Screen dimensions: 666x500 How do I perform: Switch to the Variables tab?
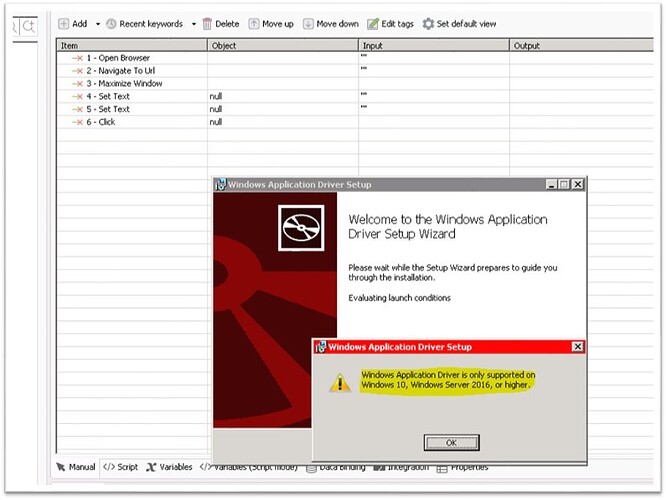(169, 467)
